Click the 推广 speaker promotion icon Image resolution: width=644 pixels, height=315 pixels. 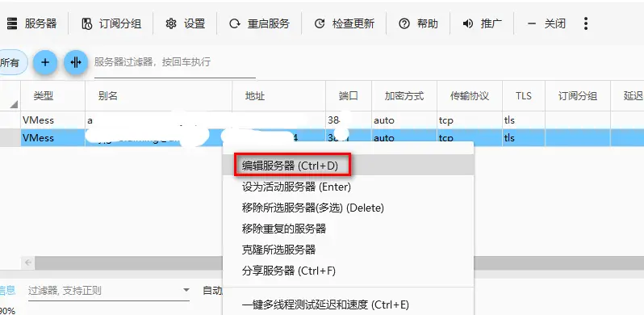tap(468, 24)
